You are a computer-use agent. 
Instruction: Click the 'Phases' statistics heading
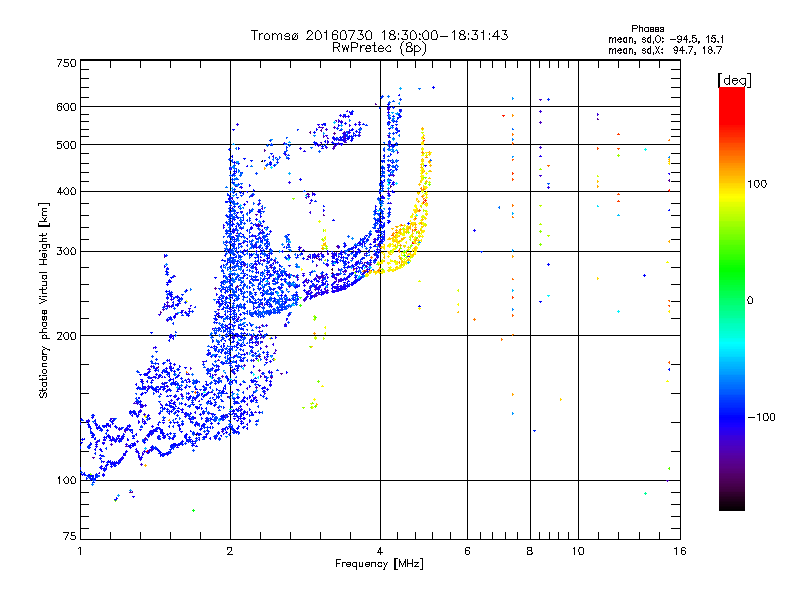click(x=647, y=29)
